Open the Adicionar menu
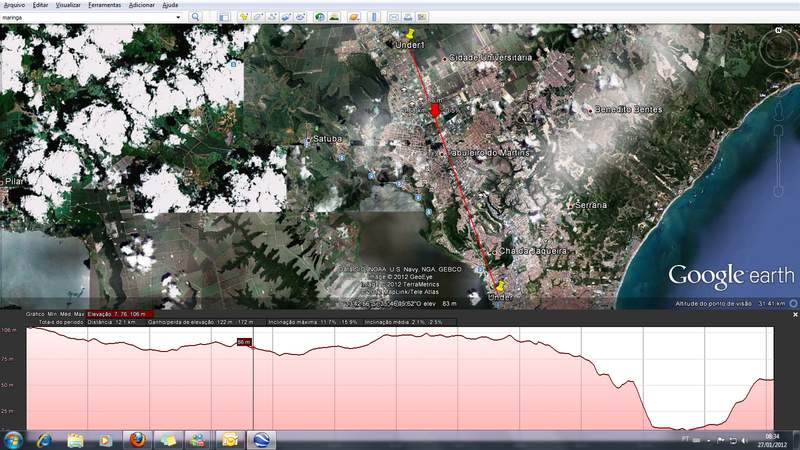Image resolution: width=800 pixels, height=450 pixels. tap(141, 5)
